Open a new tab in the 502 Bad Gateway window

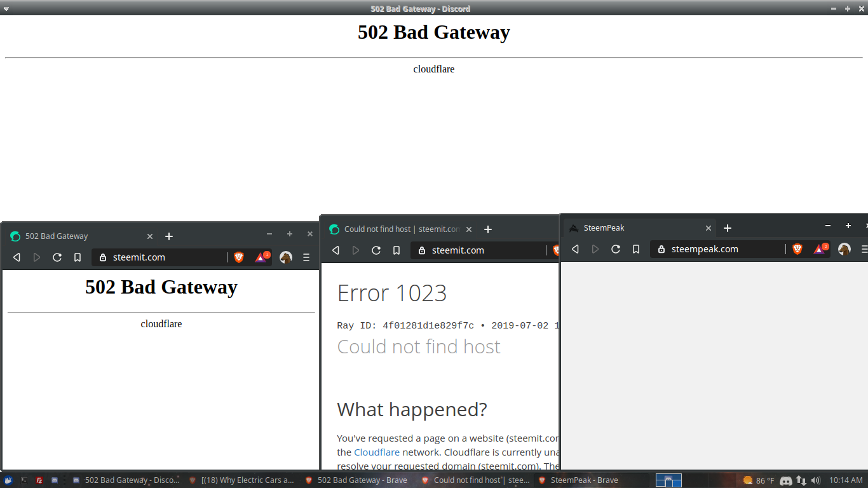(169, 236)
